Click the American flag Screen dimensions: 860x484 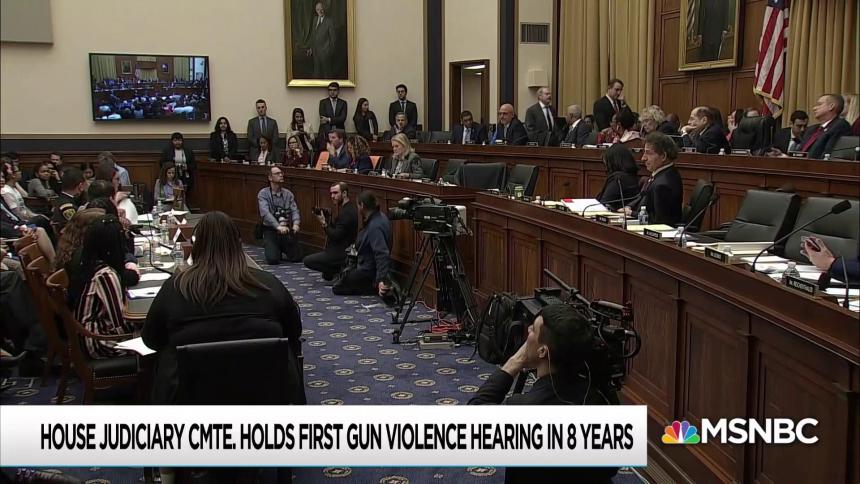(771, 55)
